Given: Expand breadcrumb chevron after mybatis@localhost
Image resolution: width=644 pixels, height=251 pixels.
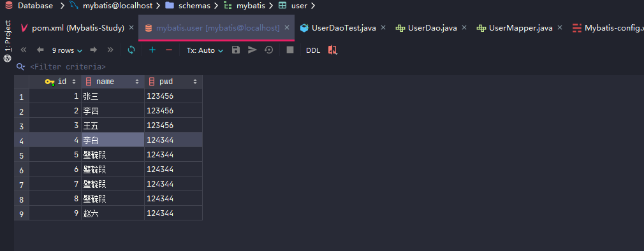Looking at the screenshot, I should 158,6.
